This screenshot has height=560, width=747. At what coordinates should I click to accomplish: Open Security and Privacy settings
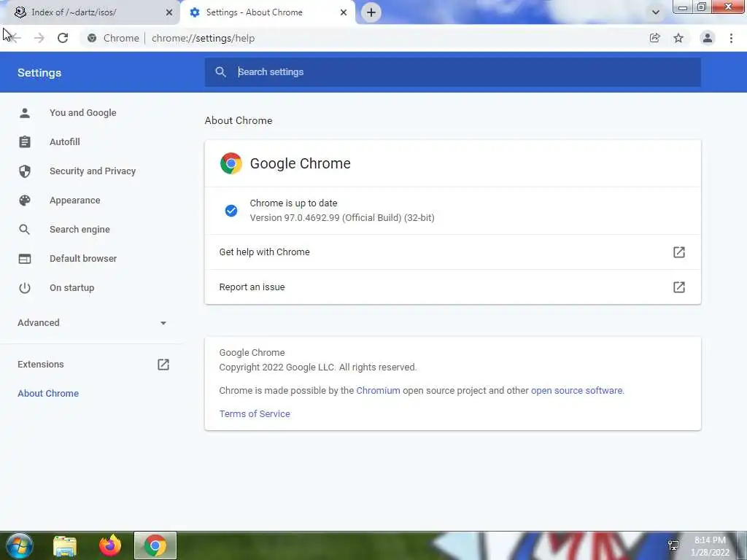pos(93,171)
